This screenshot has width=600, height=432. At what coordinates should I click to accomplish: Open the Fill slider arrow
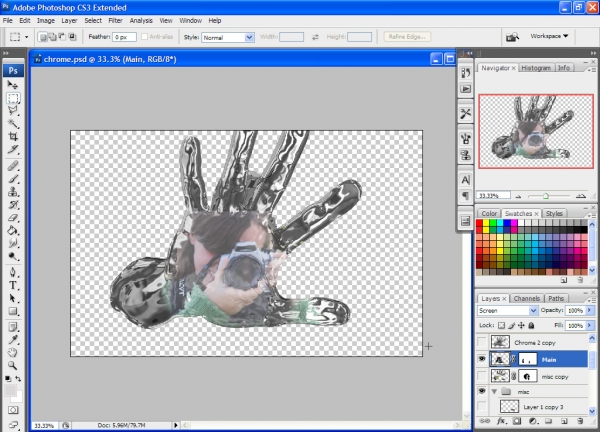[590, 326]
